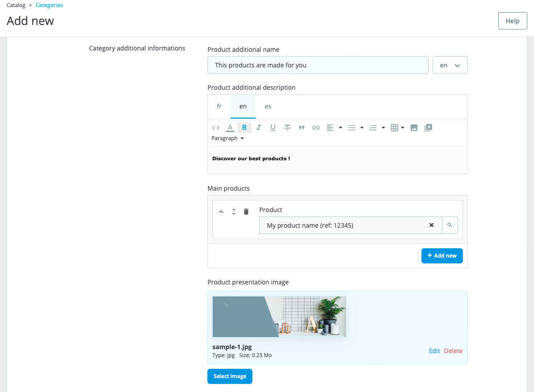Toggle Bold formatting off
The width and height of the screenshot is (534, 392).
point(244,127)
